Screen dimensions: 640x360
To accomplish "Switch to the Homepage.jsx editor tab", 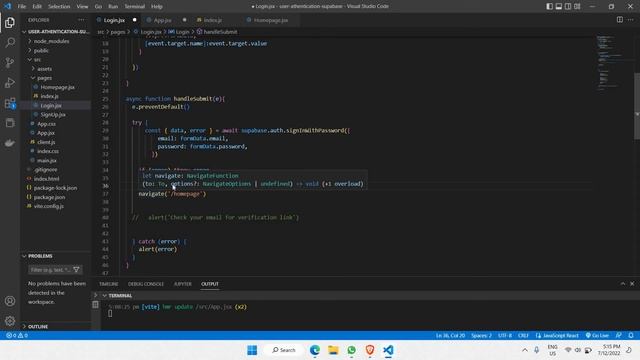I will [271, 20].
